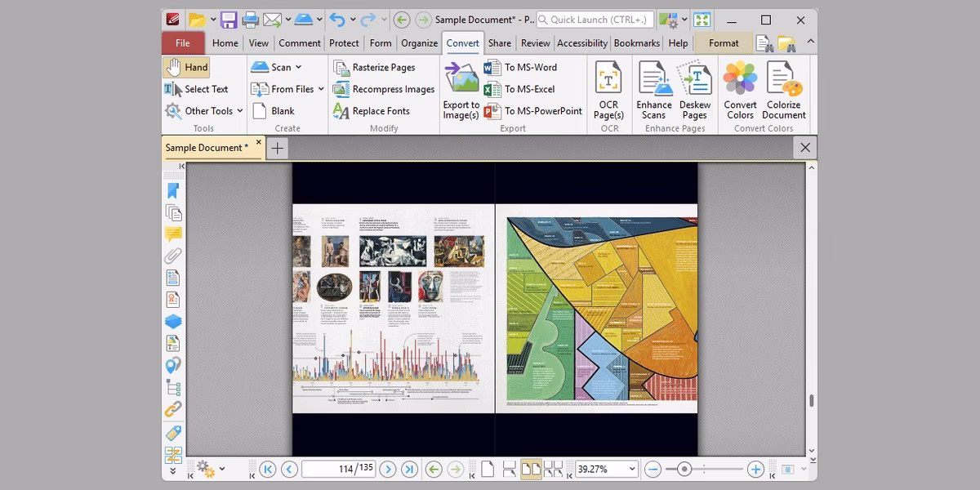
Task: Open dropdown arrow next to Open folder icon
Action: click(x=213, y=20)
